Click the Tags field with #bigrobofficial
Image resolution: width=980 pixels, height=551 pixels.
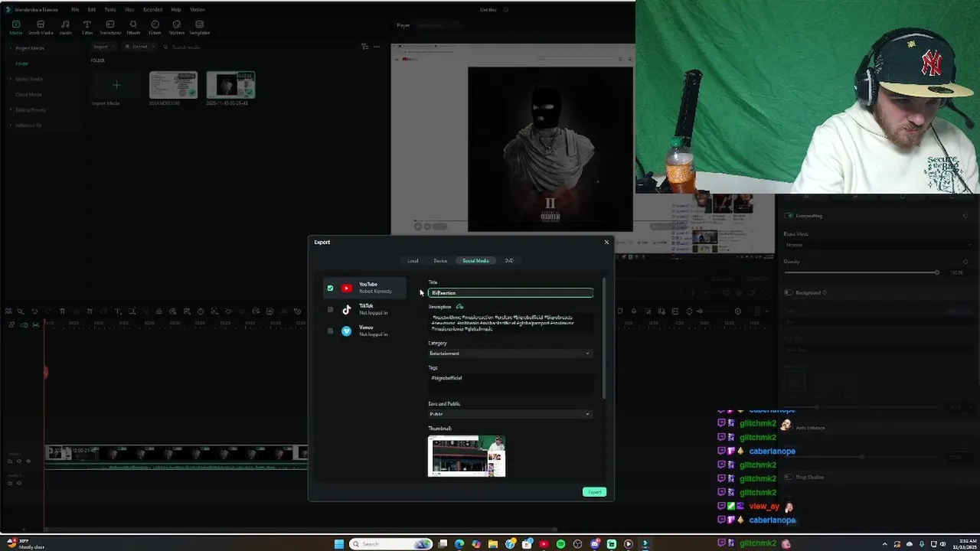(x=510, y=383)
